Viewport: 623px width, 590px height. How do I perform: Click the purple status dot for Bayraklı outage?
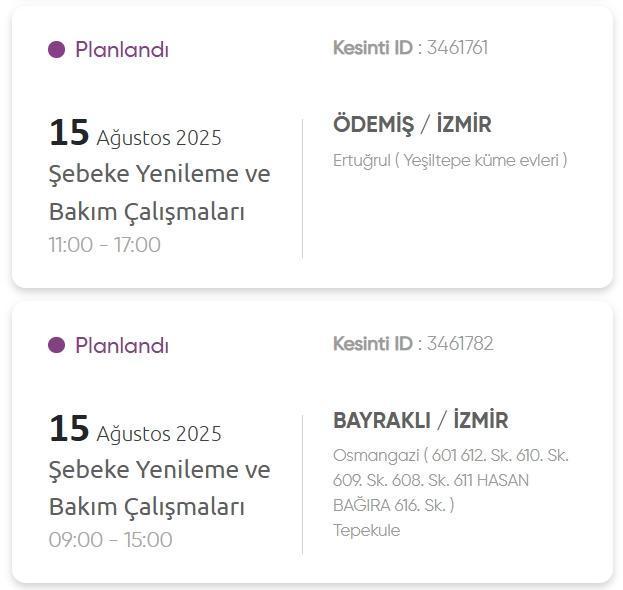coord(57,345)
